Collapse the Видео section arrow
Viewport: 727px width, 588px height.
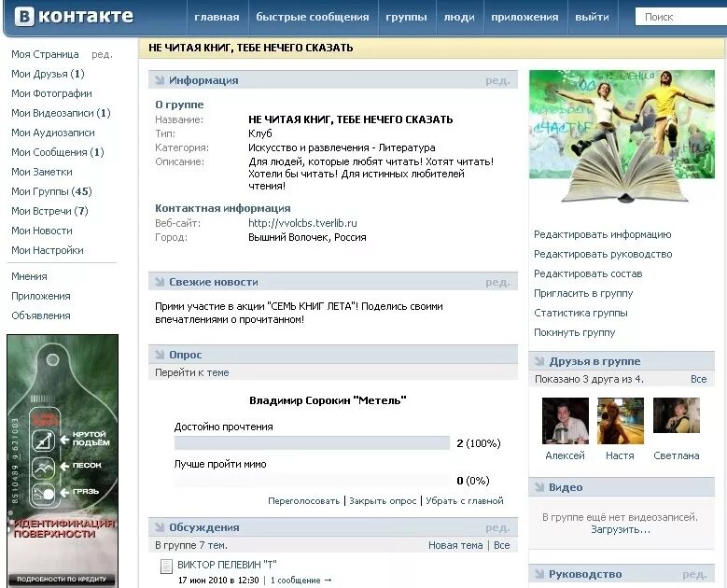pos(539,487)
